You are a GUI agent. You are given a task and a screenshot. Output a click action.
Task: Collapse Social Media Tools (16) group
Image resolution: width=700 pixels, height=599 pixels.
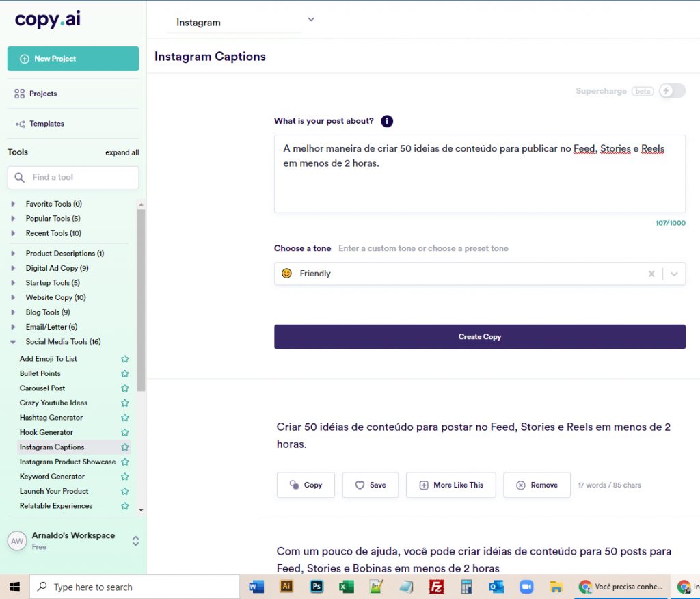click(13, 342)
